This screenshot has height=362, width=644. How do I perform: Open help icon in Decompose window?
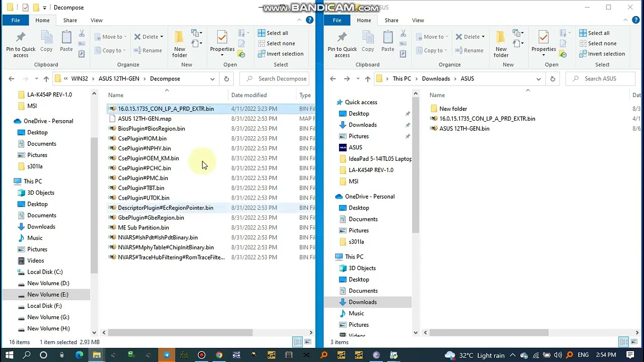[310, 20]
